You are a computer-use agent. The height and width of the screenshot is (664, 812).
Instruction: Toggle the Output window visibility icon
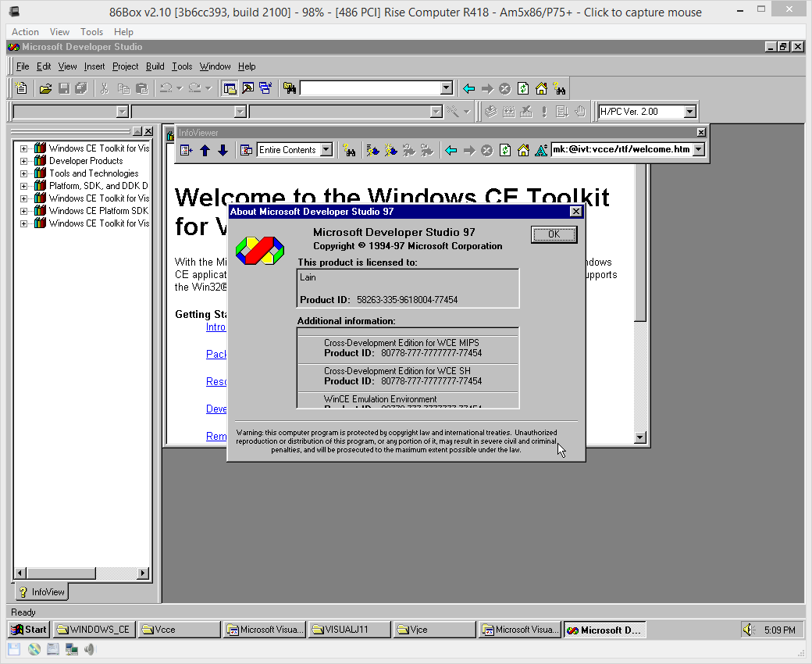tap(247, 88)
